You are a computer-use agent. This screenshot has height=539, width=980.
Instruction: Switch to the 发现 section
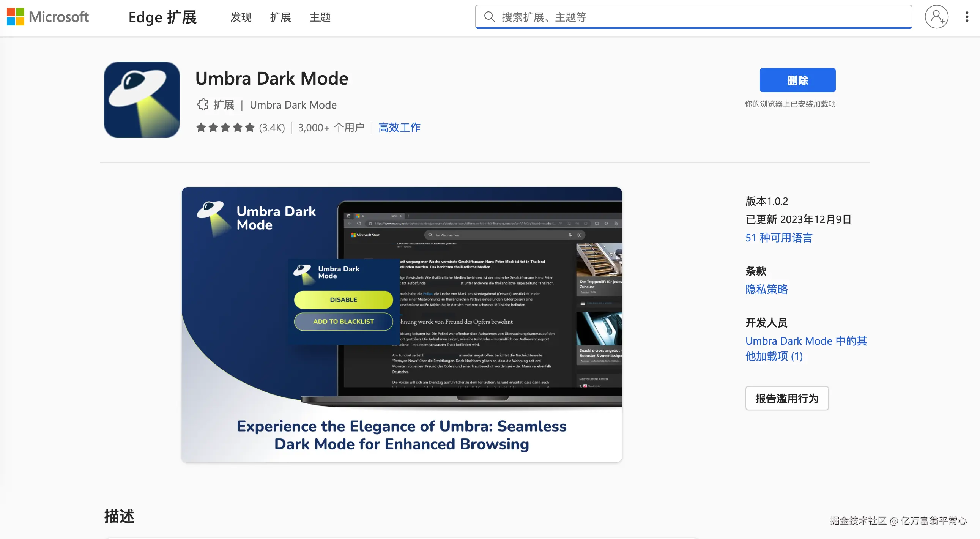point(240,17)
